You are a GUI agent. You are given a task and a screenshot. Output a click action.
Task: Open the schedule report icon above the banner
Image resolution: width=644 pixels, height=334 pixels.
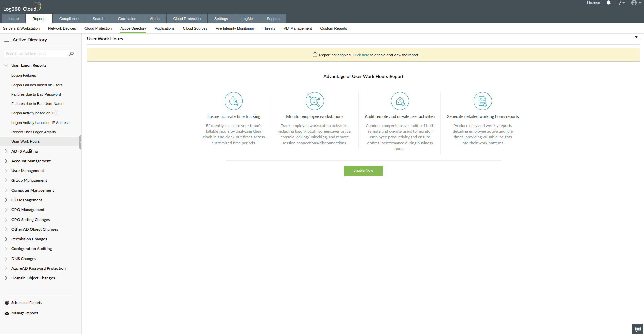click(x=637, y=38)
